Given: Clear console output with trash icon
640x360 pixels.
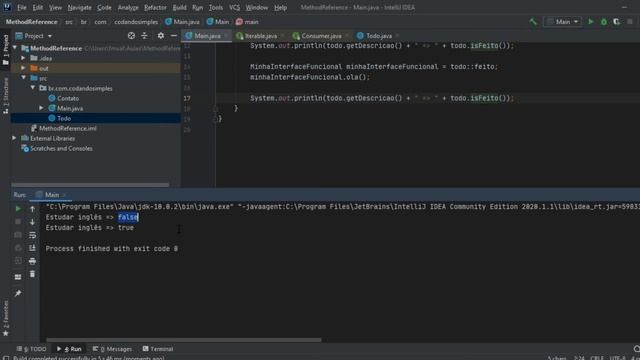Looking at the screenshot, I should pyautogui.click(x=32, y=274).
